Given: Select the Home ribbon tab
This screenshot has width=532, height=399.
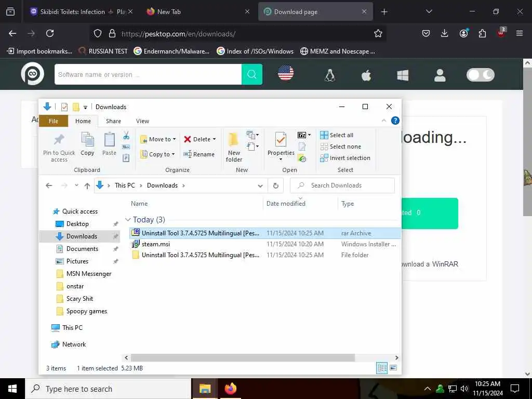Looking at the screenshot, I should 83,121.
